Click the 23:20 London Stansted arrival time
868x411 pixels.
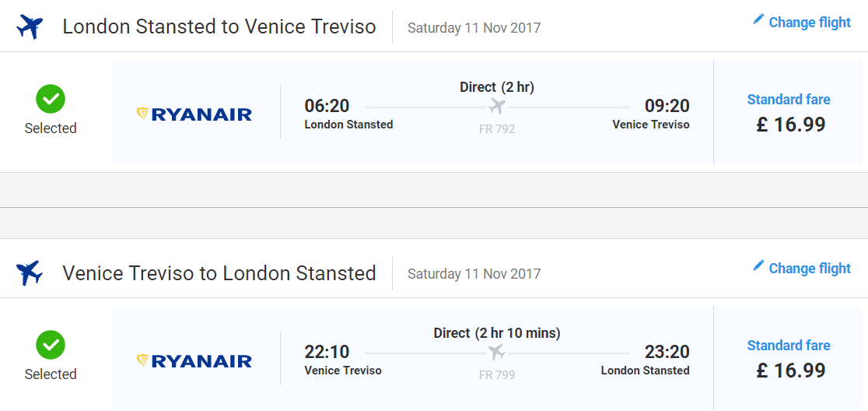(x=667, y=351)
